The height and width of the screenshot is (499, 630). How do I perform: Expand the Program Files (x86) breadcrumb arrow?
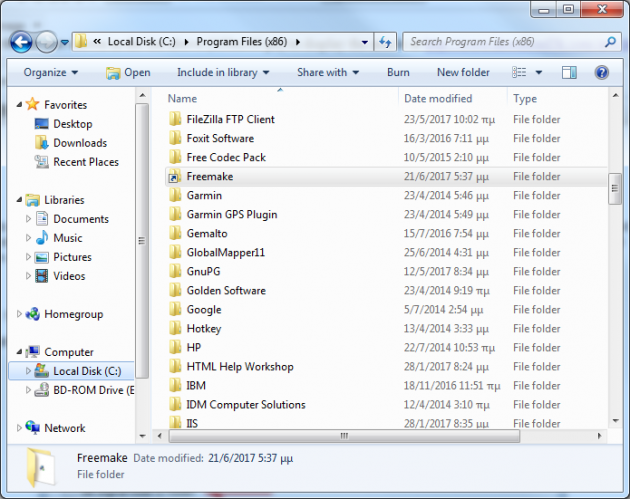point(298,42)
